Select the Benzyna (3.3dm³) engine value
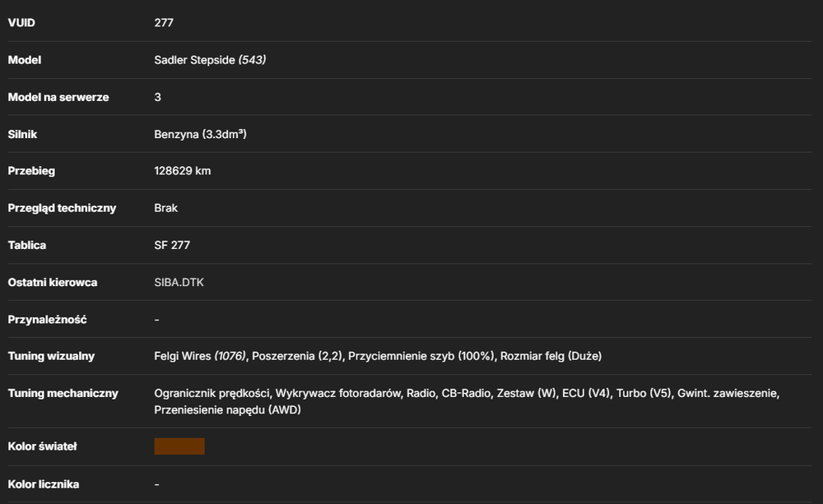 [201, 134]
